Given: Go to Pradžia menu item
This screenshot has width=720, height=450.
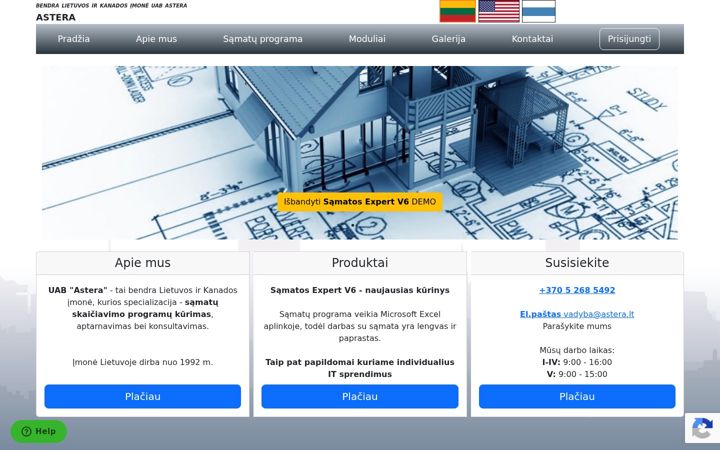Looking at the screenshot, I should click(x=73, y=39).
